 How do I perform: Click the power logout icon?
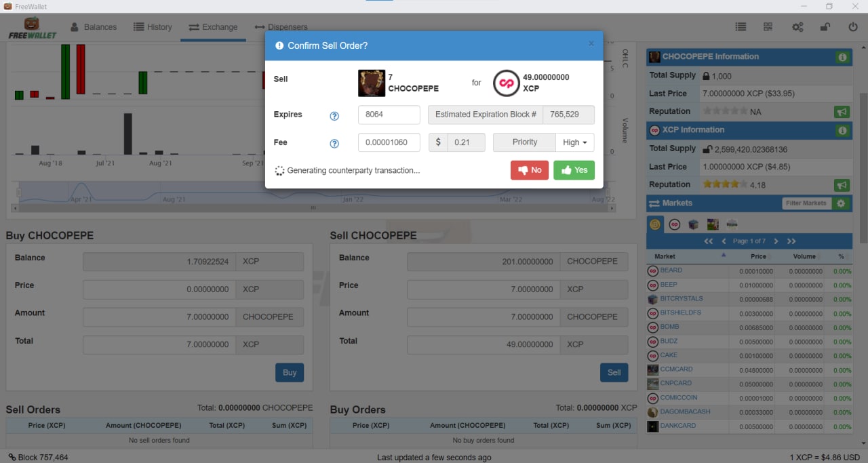click(x=853, y=27)
